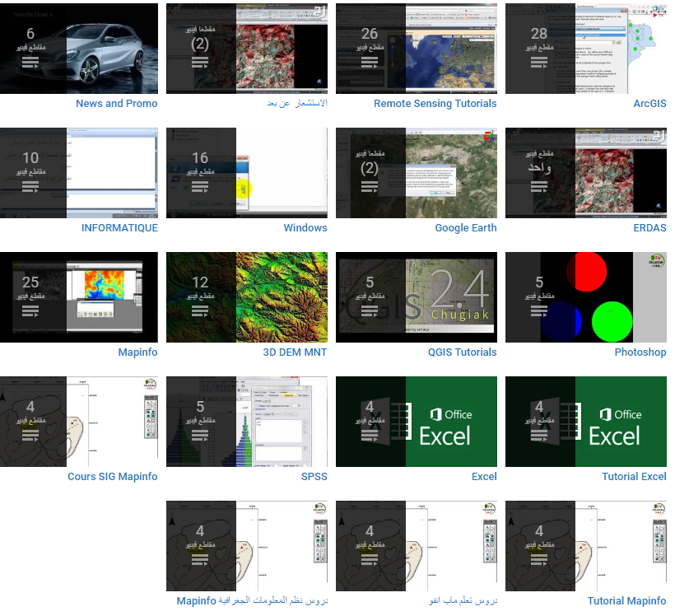Select the QGIS 2.4 Chugiak thumbnail
This screenshot has width=675, height=616.
click(417, 297)
